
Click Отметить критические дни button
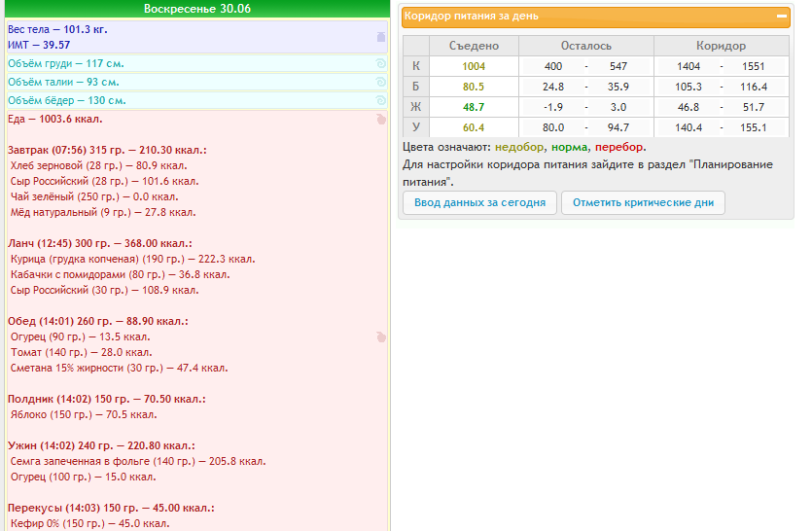click(x=643, y=202)
